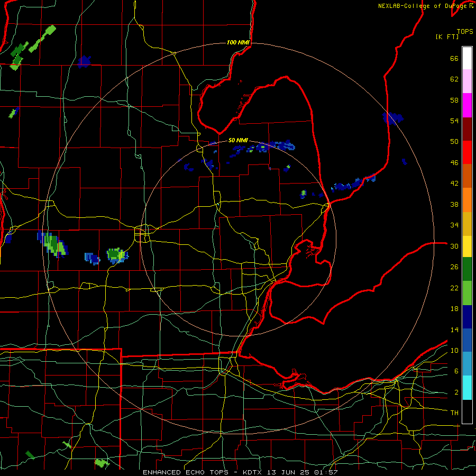
Task: Click the 58 legend value
Action: coord(454,100)
